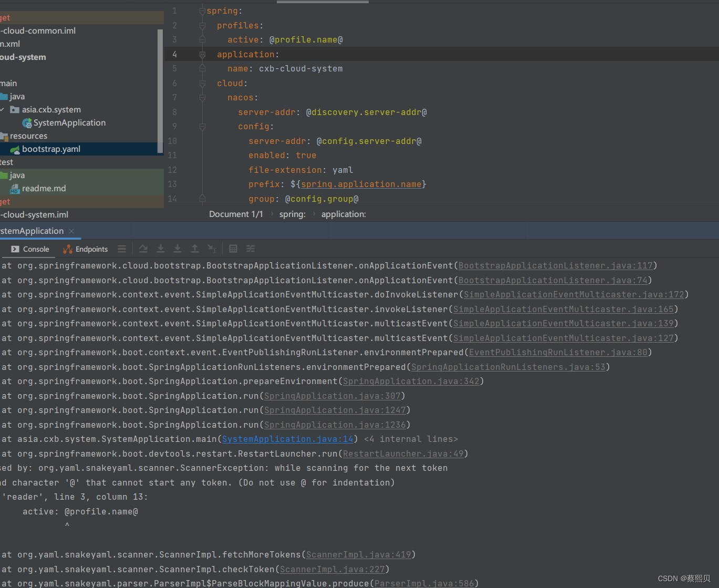Image resolution: width=719 pixels, height=588 pixels.
Task: Open the Evaluate Expression calculator icon
Action: pyautogui.click(x=233, y=249)
